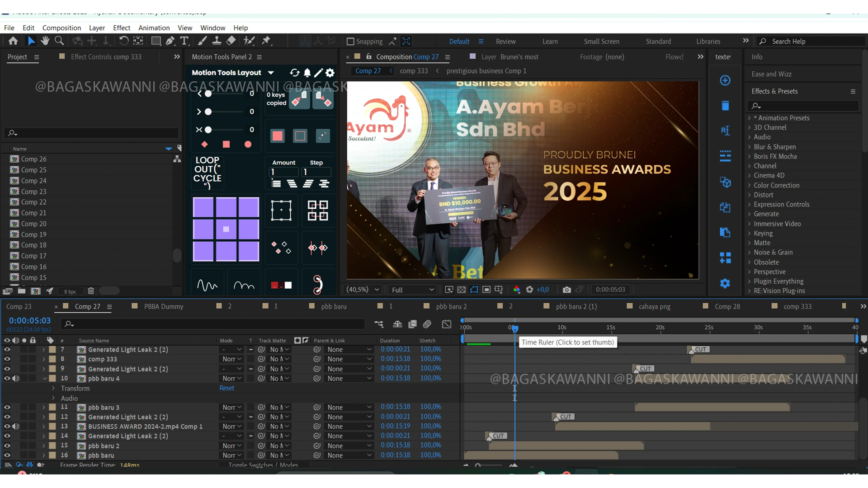Image resolution: width=868 pixels, height=488 pixels.
Task: Click the Motion Tools bell icon
Action: pyautogui.click(x=307, y=73)
